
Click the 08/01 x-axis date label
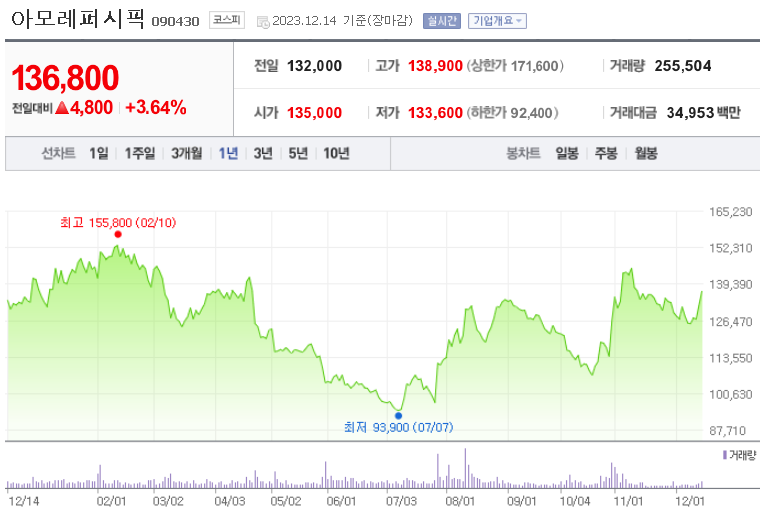point(460,501)
